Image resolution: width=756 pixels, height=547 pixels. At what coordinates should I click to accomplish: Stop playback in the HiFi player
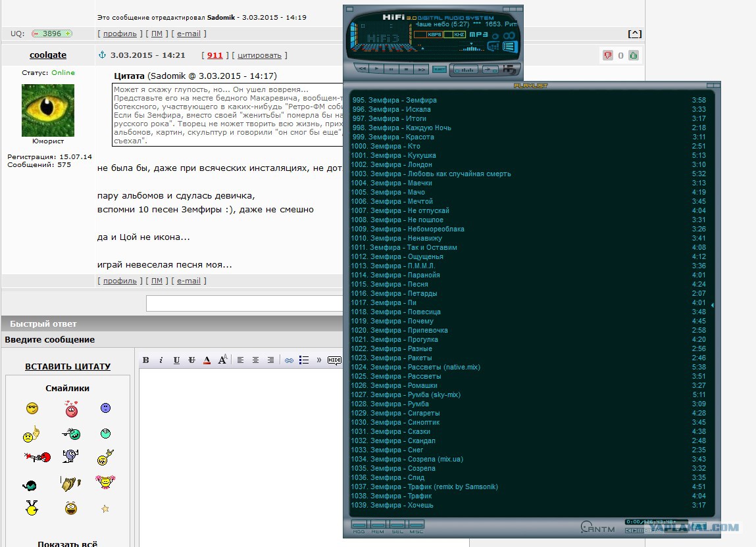pyautogui.click(x=407, y=69)
